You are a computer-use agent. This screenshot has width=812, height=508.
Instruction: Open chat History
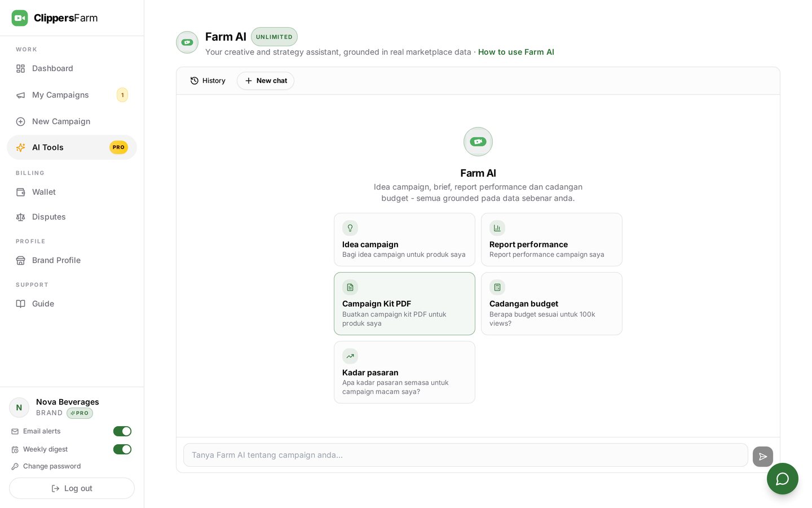[x=208, y=81]
